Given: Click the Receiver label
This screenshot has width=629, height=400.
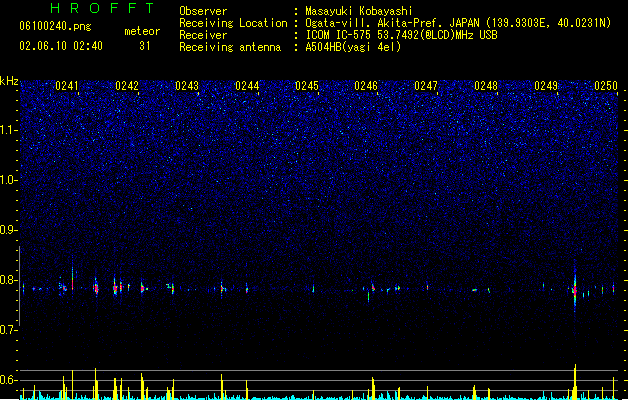Looking at the screenshot, I should (203, 35).
